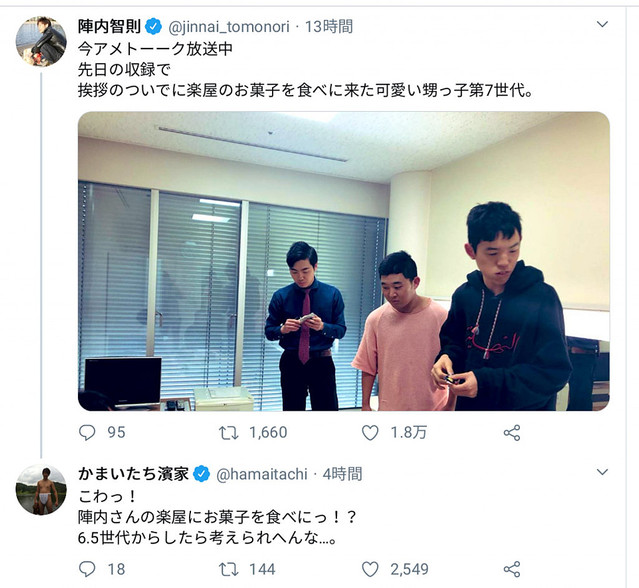Enlarge the dressing-room photo in the tweet

[x=344, y=261]
